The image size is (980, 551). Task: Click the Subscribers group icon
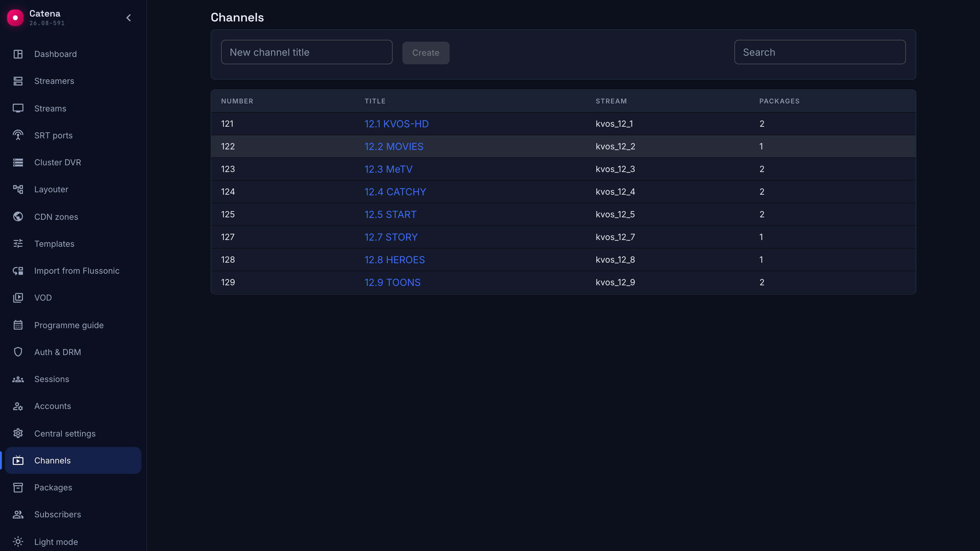18,515
